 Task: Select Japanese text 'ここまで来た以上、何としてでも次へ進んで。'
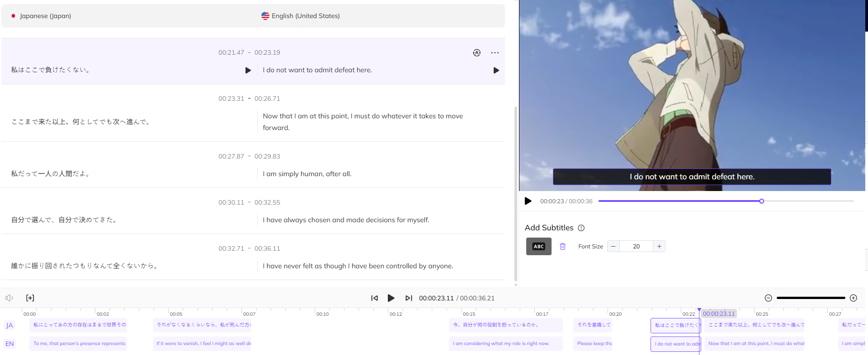click(81, 122)
